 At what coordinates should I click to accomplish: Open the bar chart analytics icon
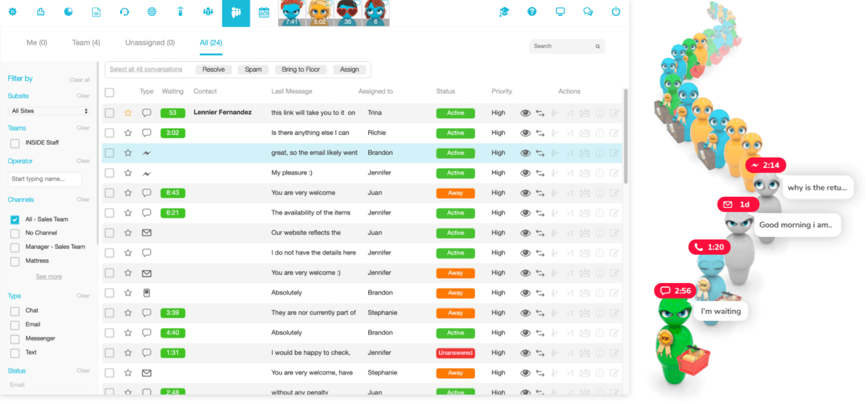coord(41,12)
